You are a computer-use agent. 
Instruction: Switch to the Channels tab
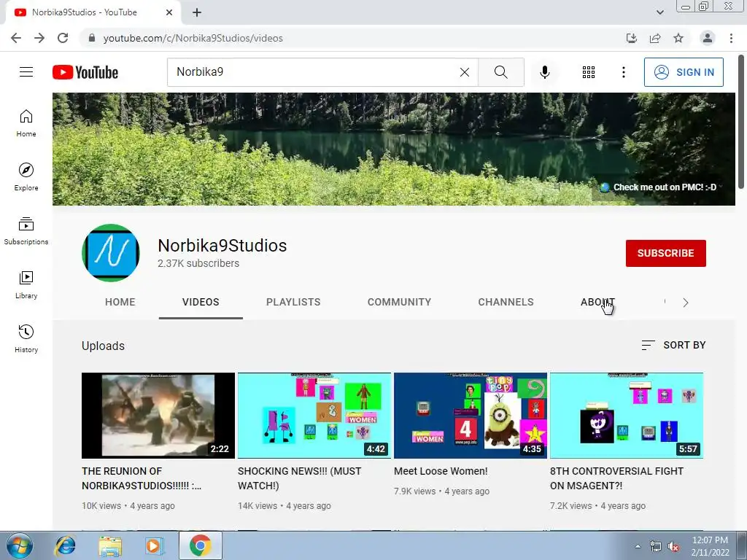pyautogui.click(x=506, y=302)
